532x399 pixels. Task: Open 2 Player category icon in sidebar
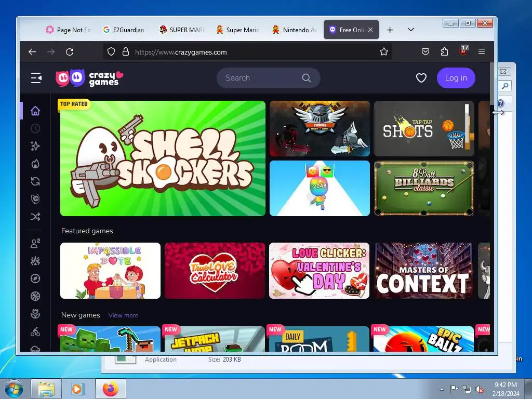coord(35,243)
